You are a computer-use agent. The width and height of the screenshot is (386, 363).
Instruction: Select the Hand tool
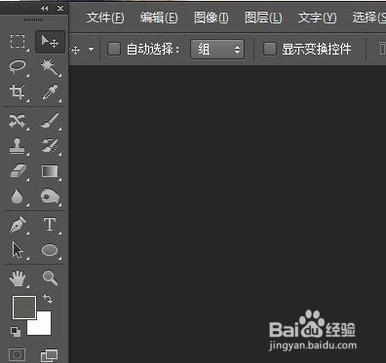(x=17, y=278)
